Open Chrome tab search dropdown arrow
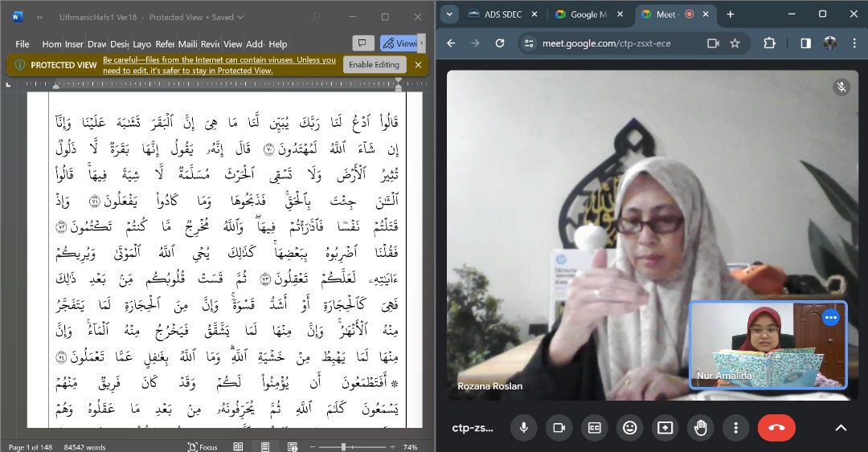Screen dimensions: 868x452 pyautogui.click(x=449, y=14)
